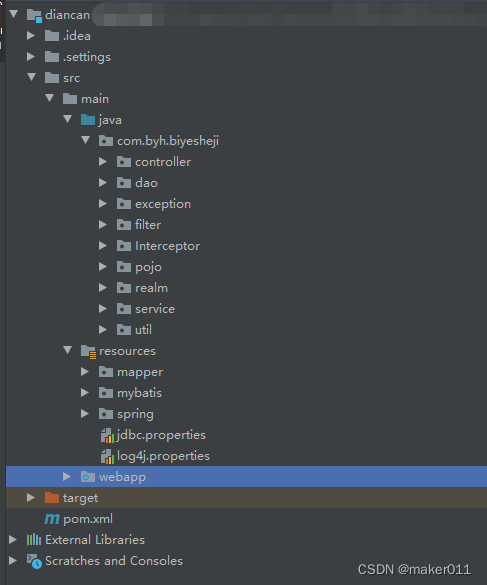Select the 'External Libraries' label

(x=95, y=540)
